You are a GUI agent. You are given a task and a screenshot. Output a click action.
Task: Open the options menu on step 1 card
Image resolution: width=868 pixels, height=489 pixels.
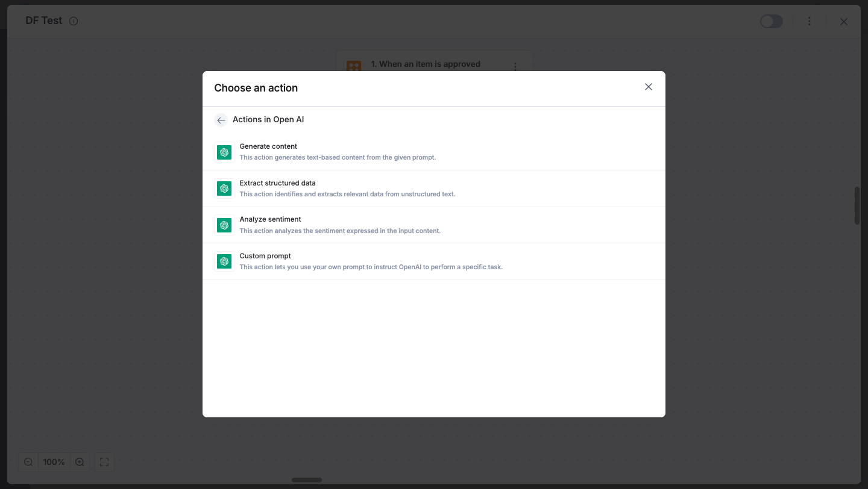pos(515,67)
